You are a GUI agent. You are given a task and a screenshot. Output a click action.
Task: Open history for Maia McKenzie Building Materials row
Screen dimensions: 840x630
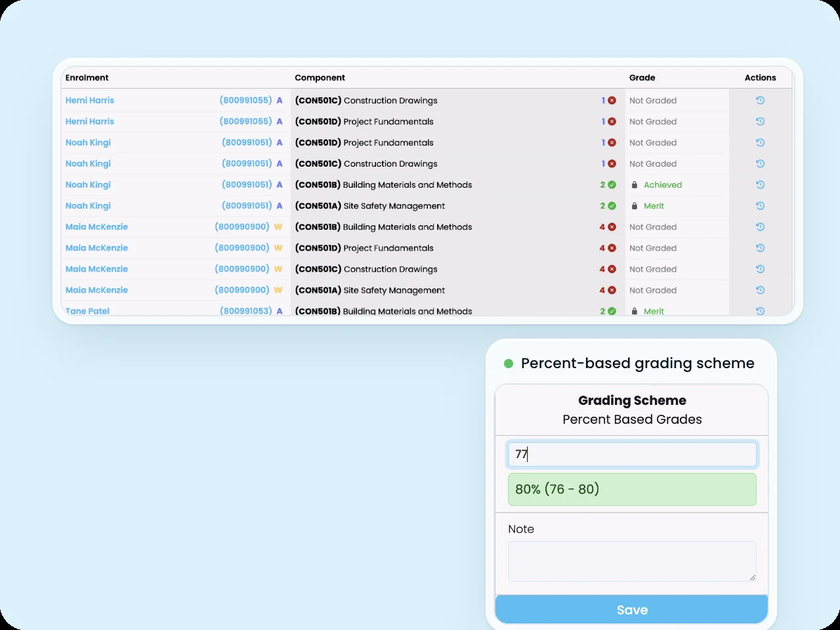760,227
